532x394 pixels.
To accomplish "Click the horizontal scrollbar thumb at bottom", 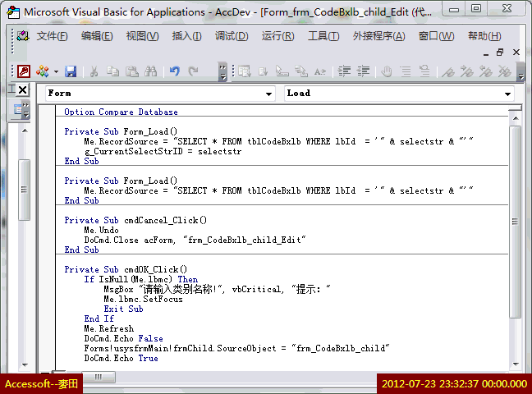I will 99,377.
